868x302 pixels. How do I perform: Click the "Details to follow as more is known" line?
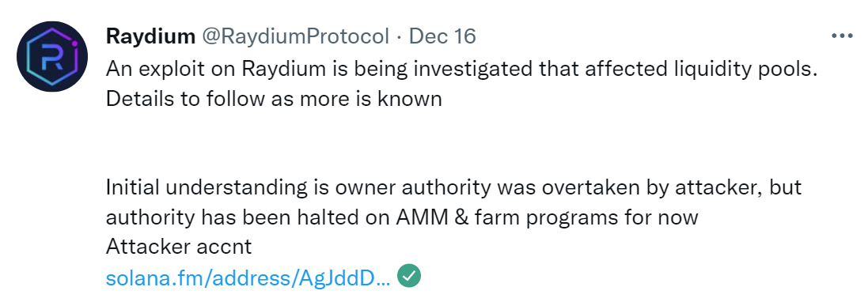pos(274,99)
